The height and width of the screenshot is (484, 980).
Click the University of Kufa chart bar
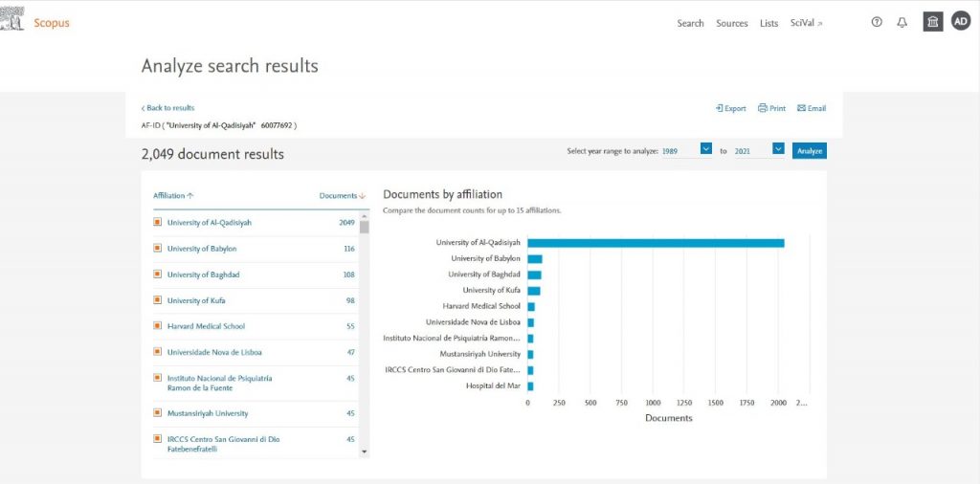point(534,291)
